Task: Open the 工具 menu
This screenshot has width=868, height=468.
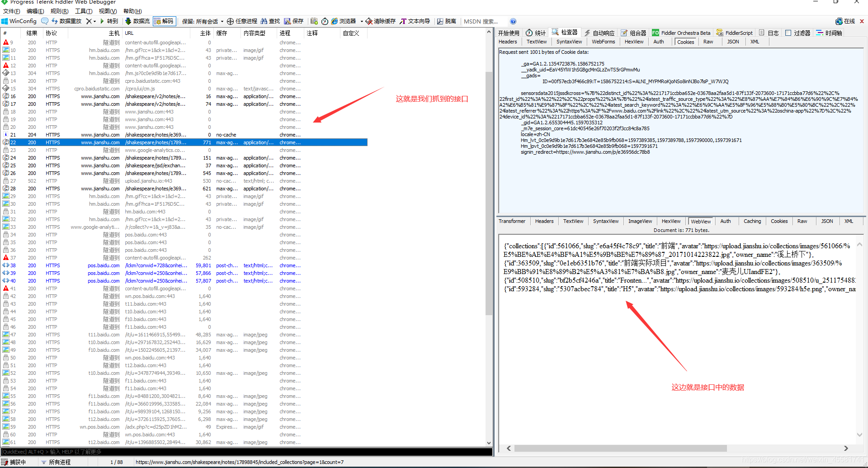Action: coord(84,11)
